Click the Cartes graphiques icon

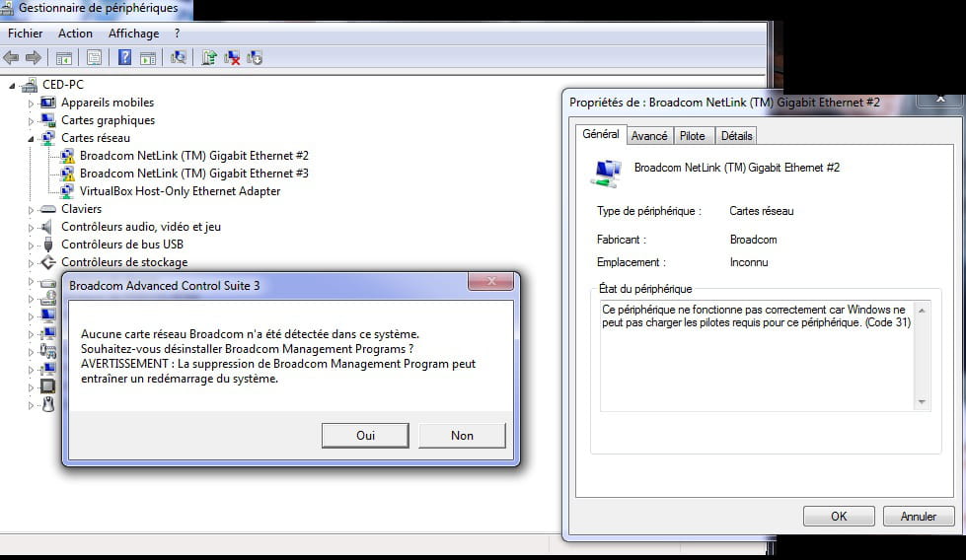pyautogui.click(x=47, y=120)
